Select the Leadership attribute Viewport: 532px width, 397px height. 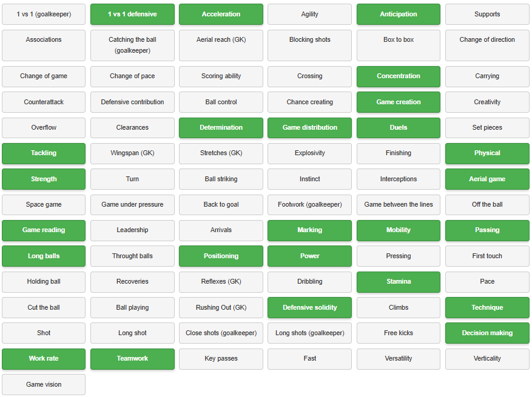pyautogui.click(x=132, y=230)
